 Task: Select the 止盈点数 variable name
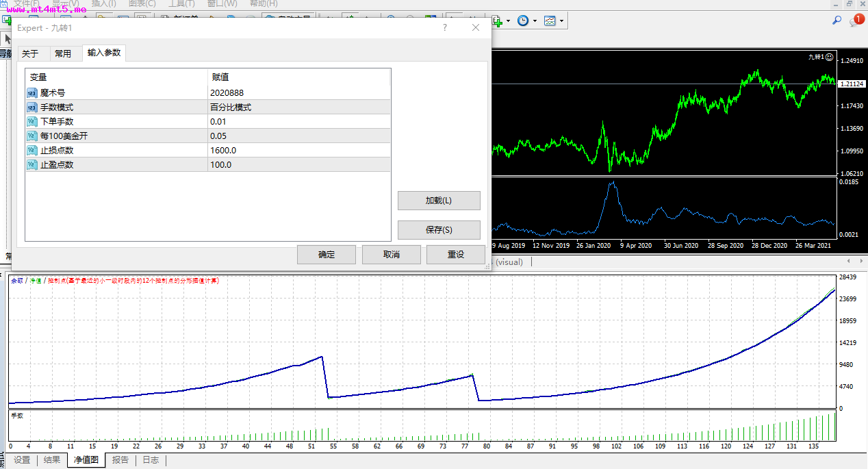point(57,164)
